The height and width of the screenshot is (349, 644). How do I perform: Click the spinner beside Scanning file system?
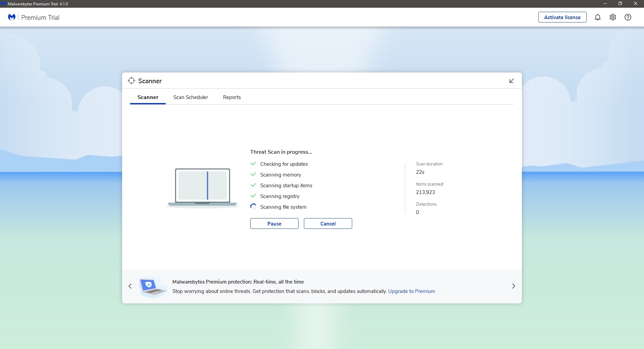(x=253, y=206)
